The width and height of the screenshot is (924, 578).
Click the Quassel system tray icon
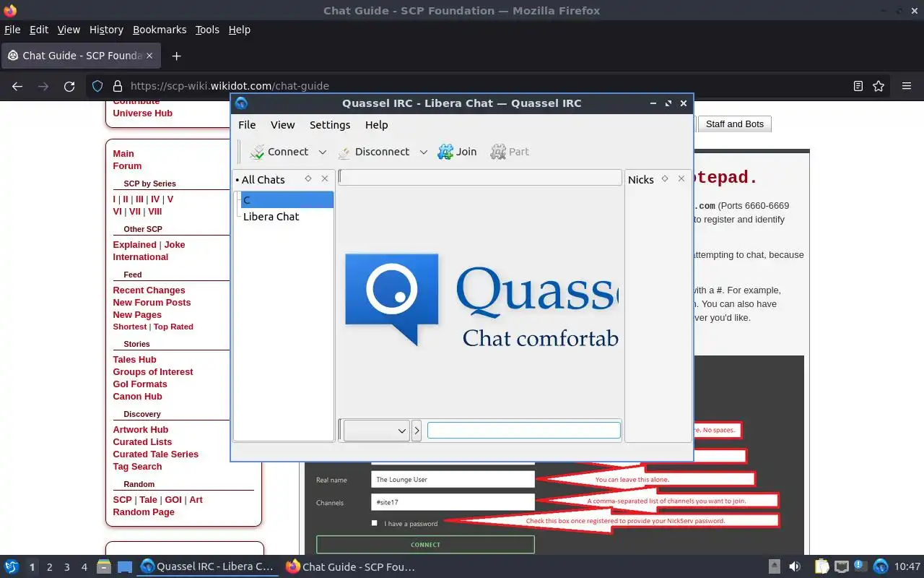pos(881,567)
